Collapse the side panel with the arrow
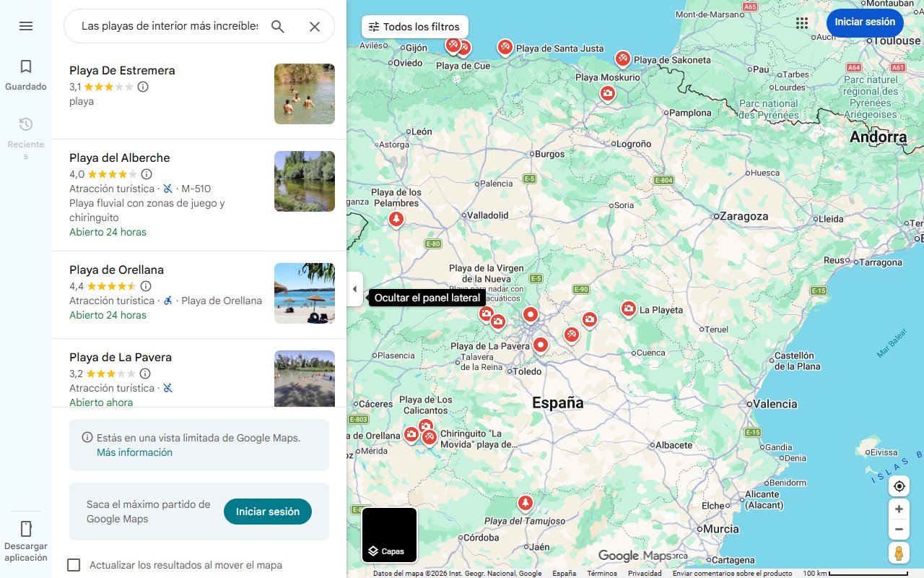924x578 pixels. pos(354,288)
